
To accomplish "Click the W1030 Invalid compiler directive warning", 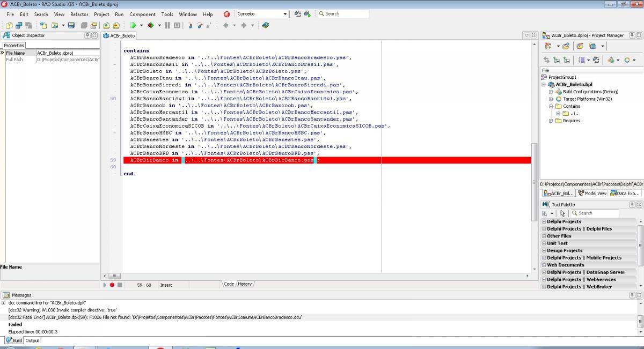I will point(62,310).
